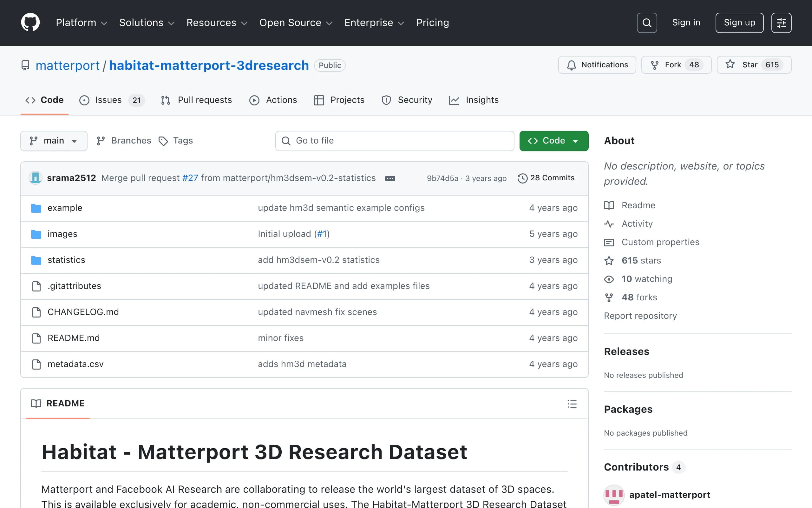Open the appearance settings icon in header
This screenshot has width=812, height=508.
(781, 23)
